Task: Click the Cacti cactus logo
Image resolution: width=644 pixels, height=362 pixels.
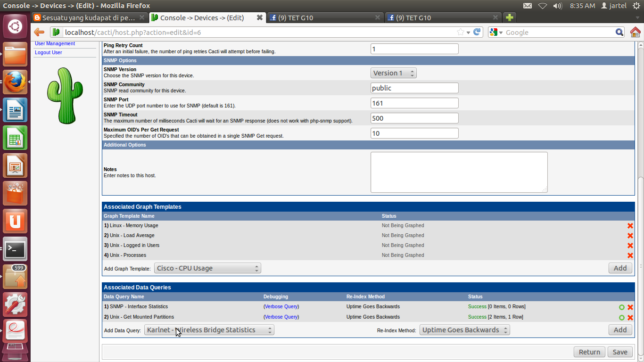Action: (65, 96)
